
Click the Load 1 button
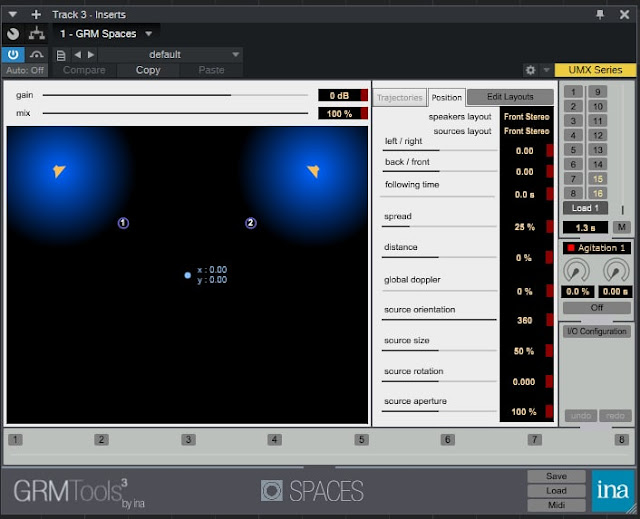point(585,208)
